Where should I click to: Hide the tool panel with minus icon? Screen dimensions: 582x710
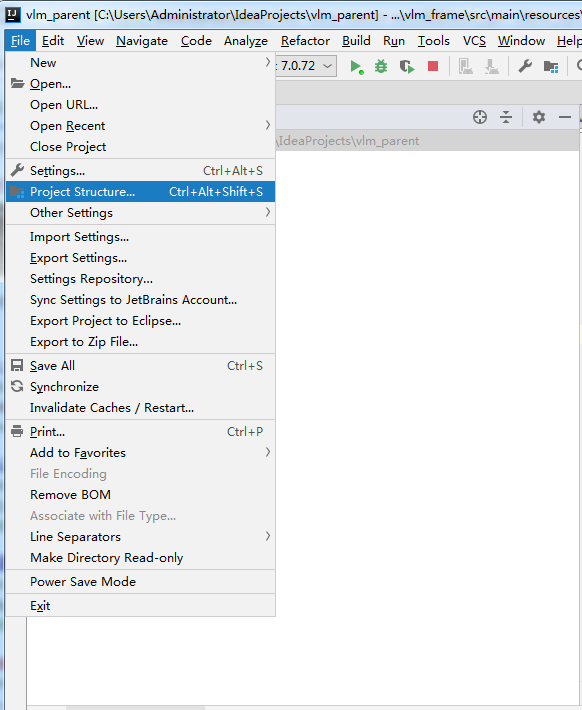coord(565,117)
